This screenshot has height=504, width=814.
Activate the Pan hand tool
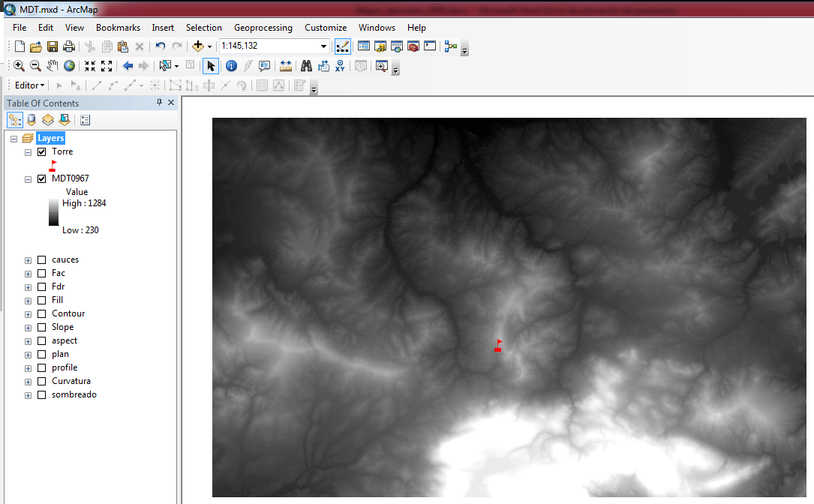(x=52, y=66)
